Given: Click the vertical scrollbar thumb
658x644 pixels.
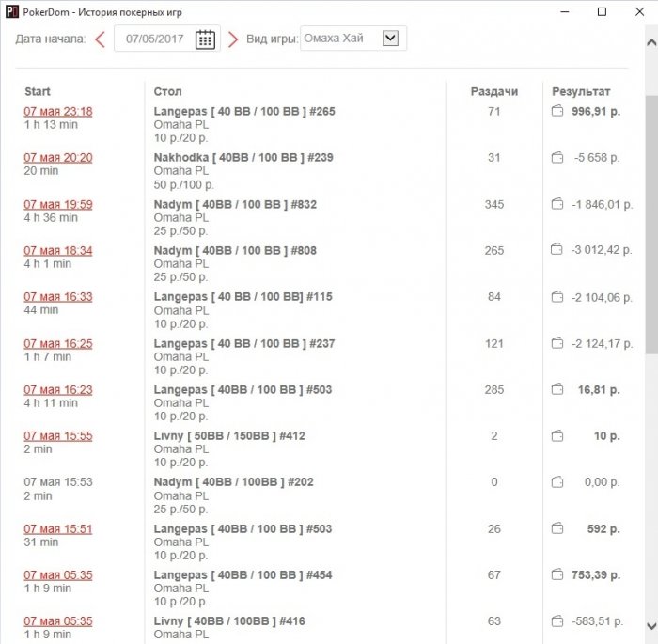Looking at the screenshot, I should [x=651, y=225].
